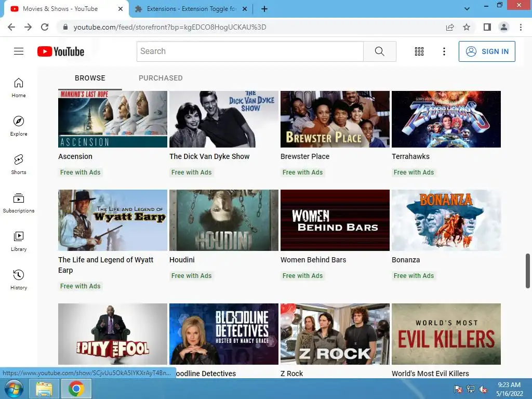Click into the YouTube search field
Image resolution: width=532 pixels, height=399 pixels.
[x=250, y=51]
